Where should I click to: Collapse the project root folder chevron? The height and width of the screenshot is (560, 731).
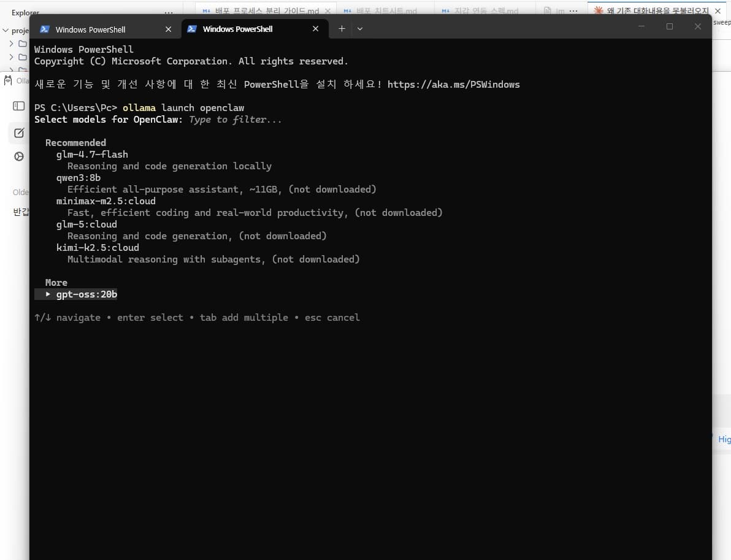(x=6, y=30)
